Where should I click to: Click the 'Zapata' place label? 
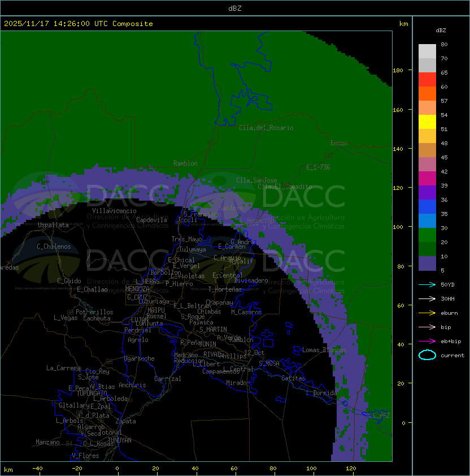tap(125, 421)
